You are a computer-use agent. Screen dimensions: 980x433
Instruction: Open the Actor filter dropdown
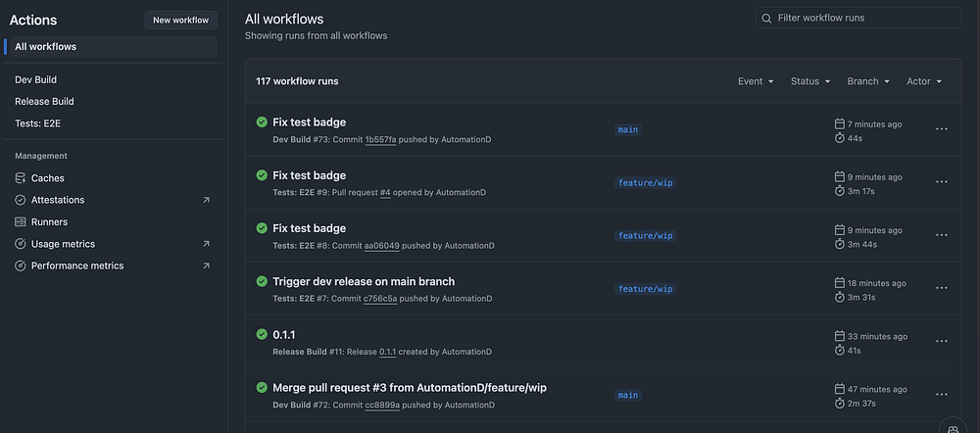pos(924,81)
